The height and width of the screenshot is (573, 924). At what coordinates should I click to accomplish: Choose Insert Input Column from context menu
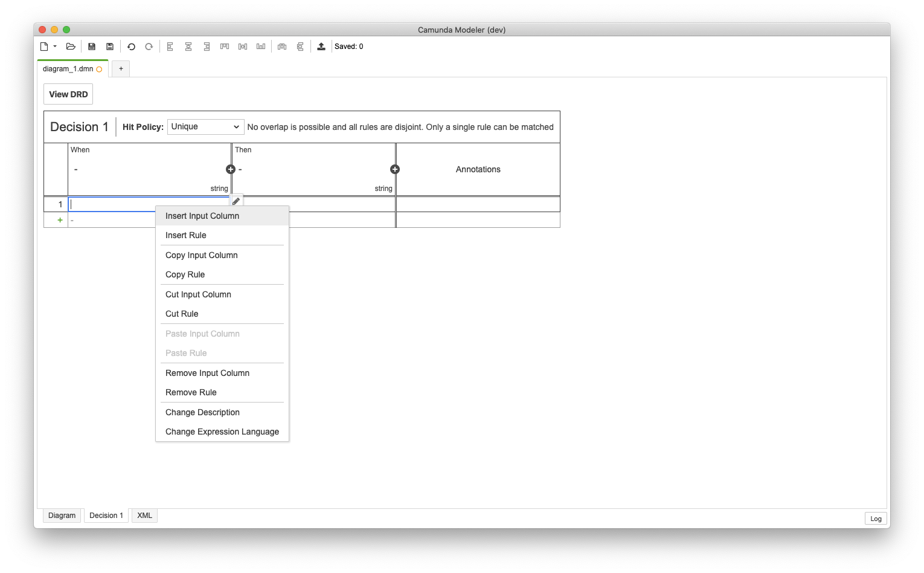coord(202,216)
